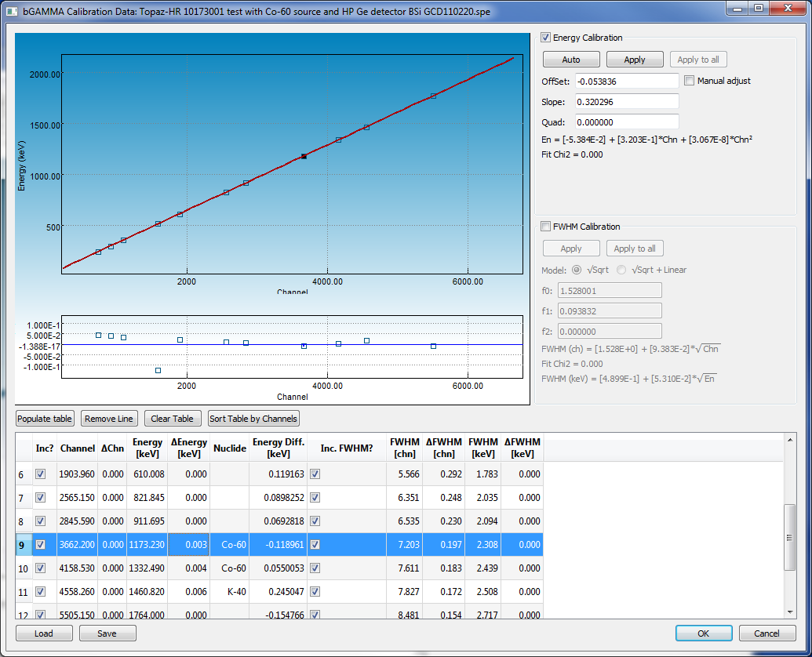Click the FWHM [chn] column header
Screen dimensions: 812x657
click(x=405, y=448)
